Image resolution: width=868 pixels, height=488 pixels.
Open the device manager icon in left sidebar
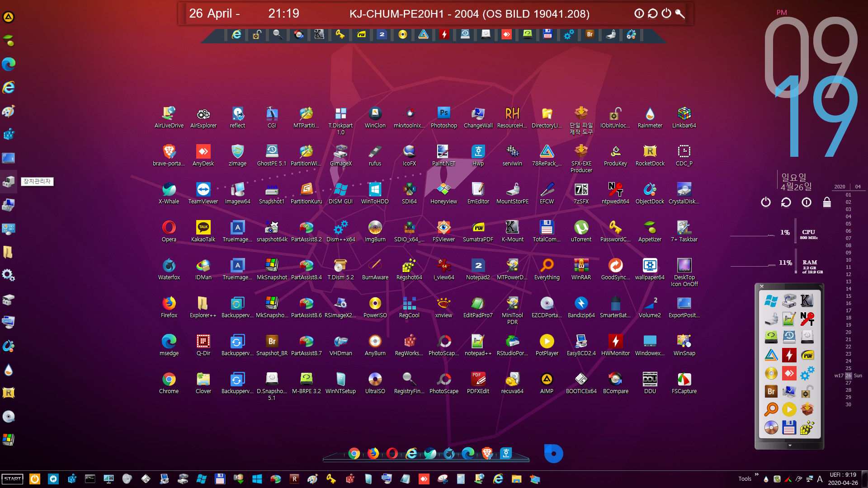pos(9,182)
